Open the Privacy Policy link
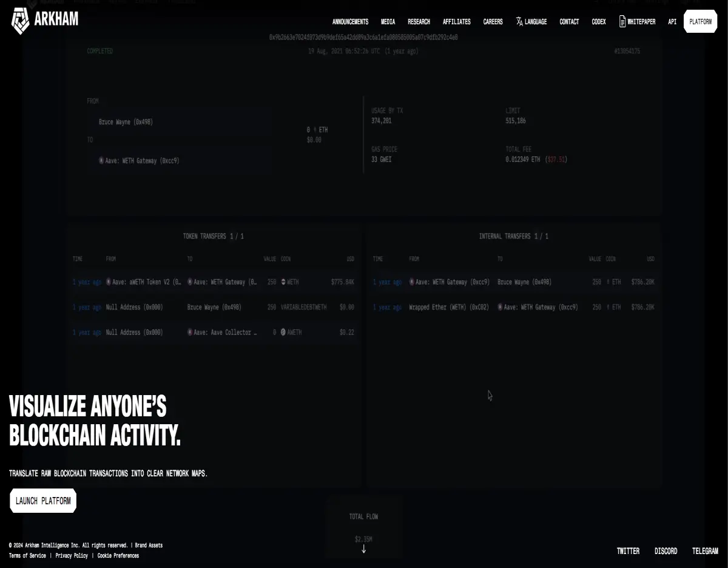 pos(72,556)
